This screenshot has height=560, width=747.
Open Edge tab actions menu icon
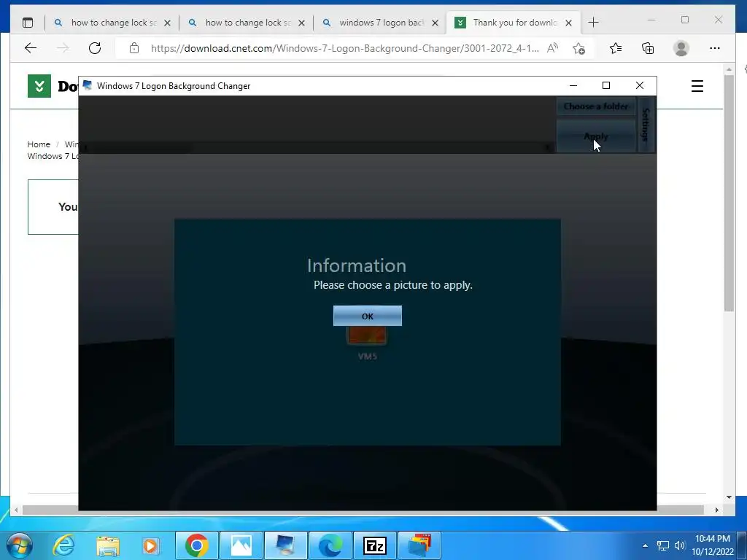28,23
